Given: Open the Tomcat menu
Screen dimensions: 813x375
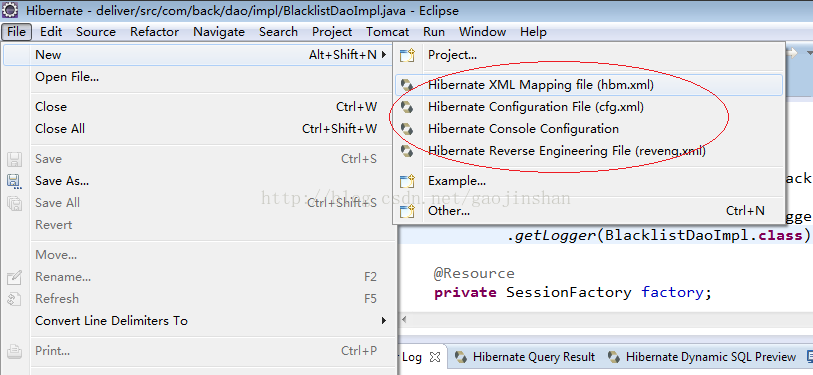Looking at the screenshot, I should point(387,32).
